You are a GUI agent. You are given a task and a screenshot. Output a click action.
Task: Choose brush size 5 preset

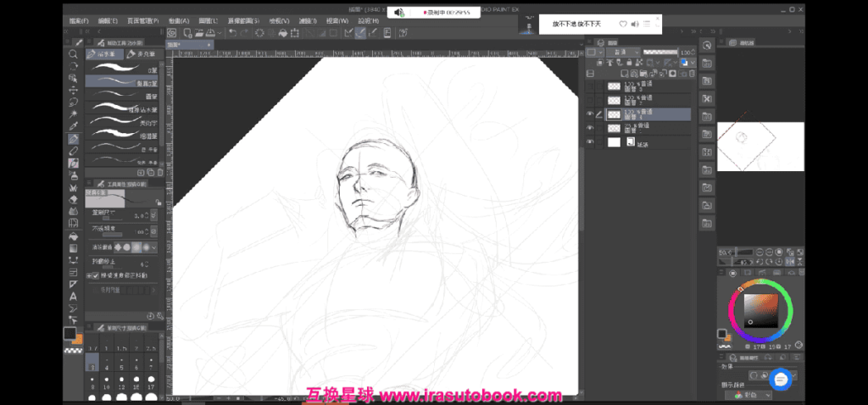click(x=121, y=364)
